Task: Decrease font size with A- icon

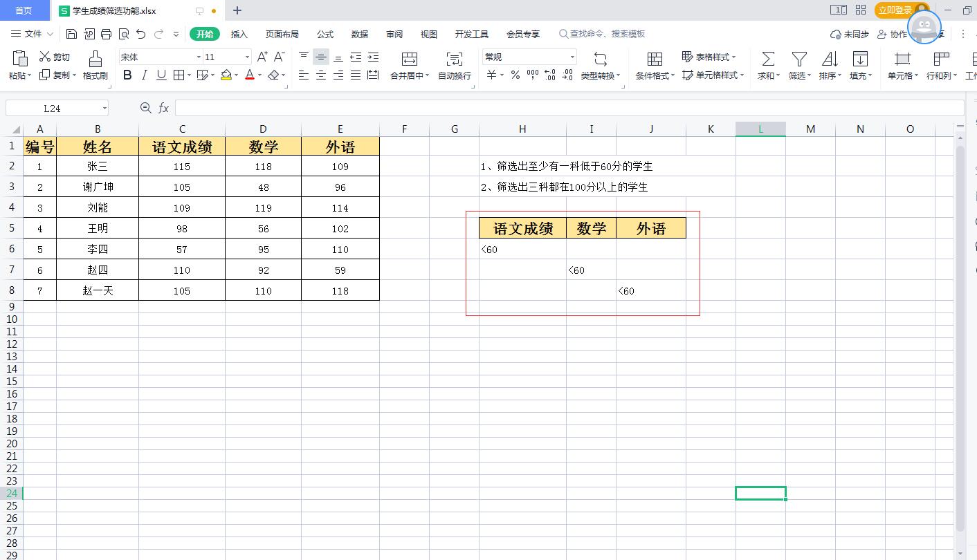Action: coord(280,57)
